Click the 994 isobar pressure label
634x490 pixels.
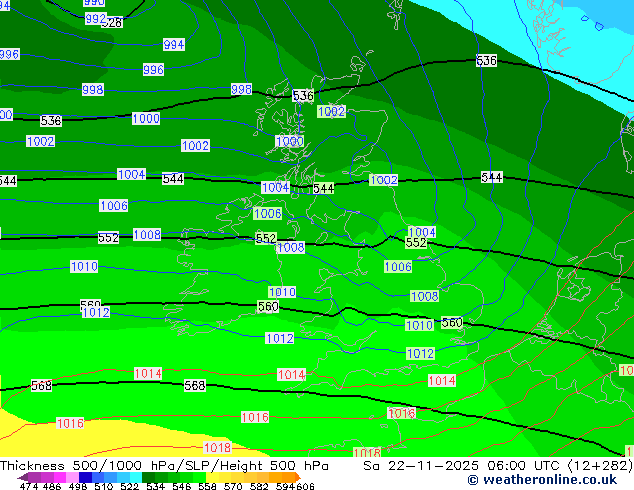click(174, 44)
